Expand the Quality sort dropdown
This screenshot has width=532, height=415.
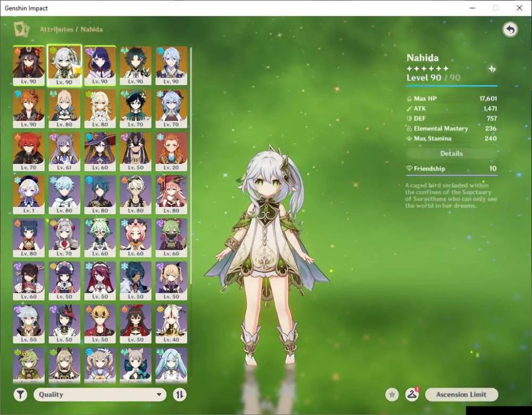[100, 395]
